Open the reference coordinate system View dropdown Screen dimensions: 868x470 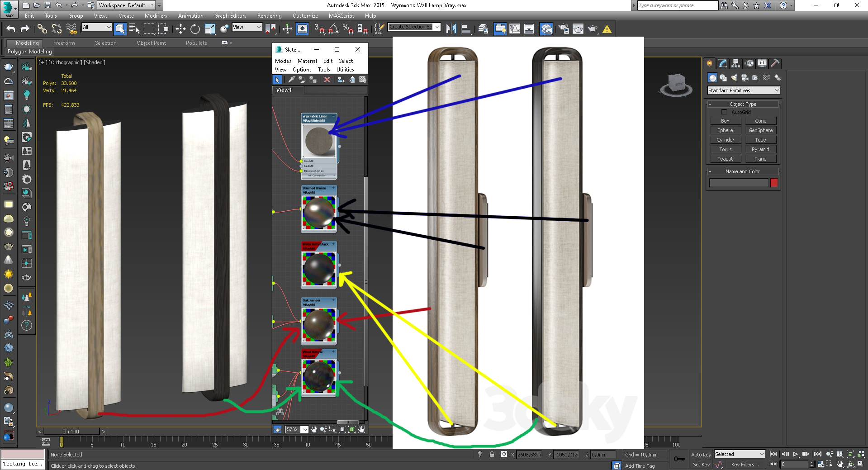point(247,27)
